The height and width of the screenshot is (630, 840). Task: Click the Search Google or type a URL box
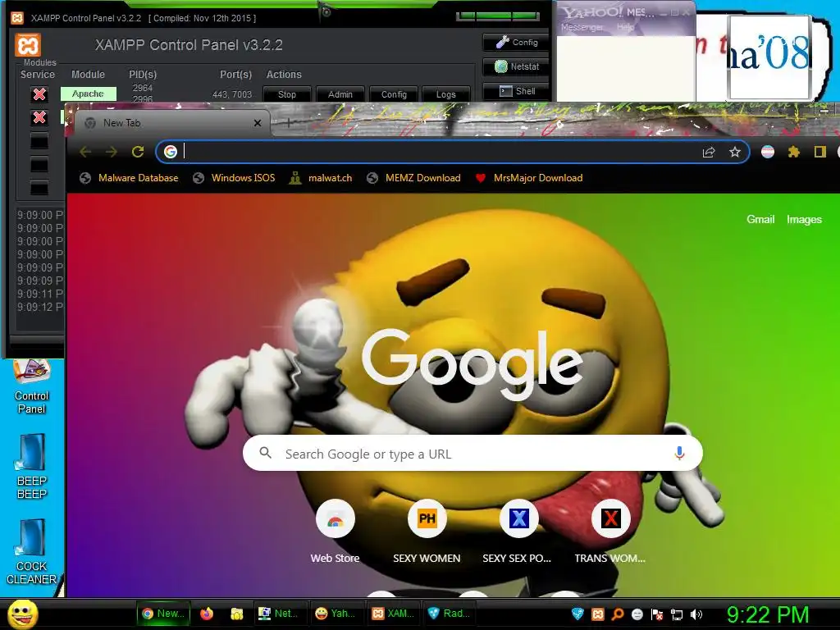pyautogui.click(x=472, y=453)
